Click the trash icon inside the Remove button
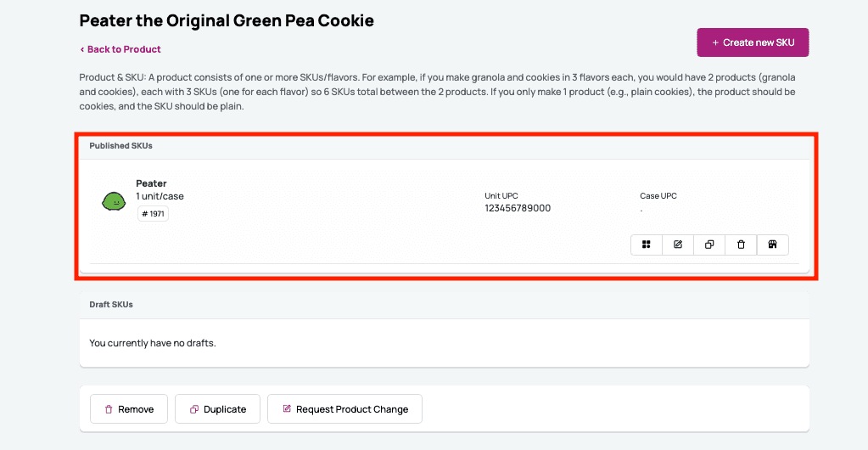 tap(109, 409)
